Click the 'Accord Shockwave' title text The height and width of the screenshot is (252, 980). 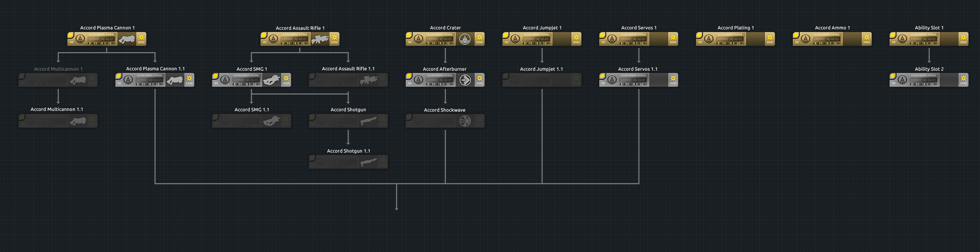click(x=444, y=110)
